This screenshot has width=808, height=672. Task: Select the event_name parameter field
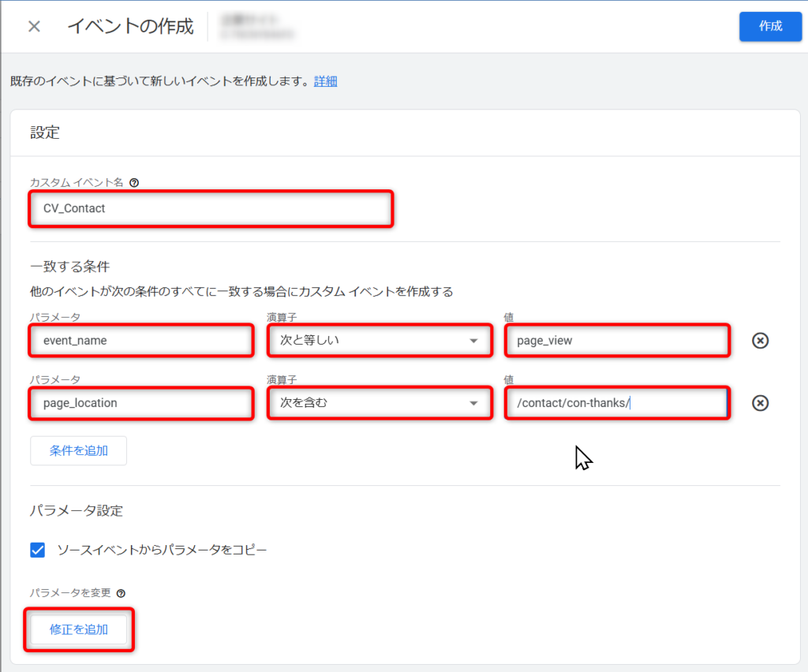pyautogui.click(x=141, y=341)
